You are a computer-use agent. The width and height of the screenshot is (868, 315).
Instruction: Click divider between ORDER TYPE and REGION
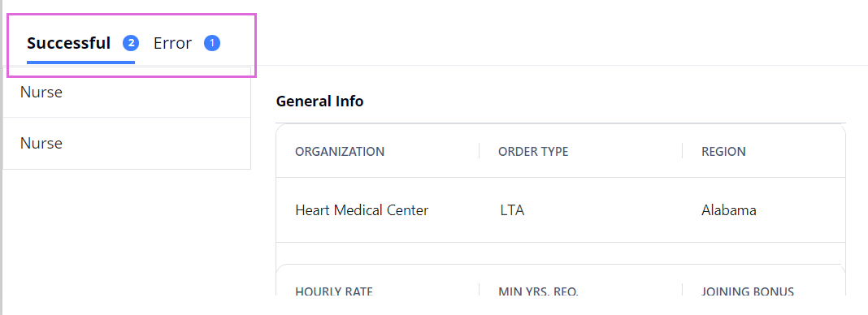[682, 151]
